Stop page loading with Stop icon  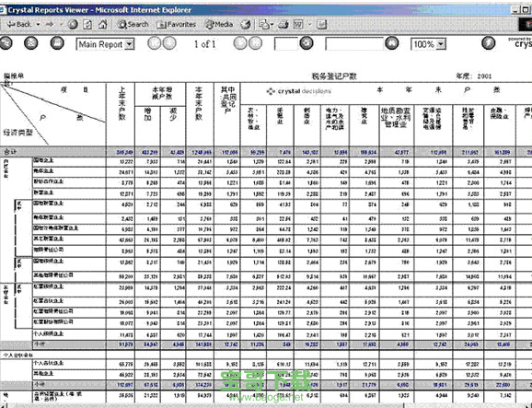point(73,25)
